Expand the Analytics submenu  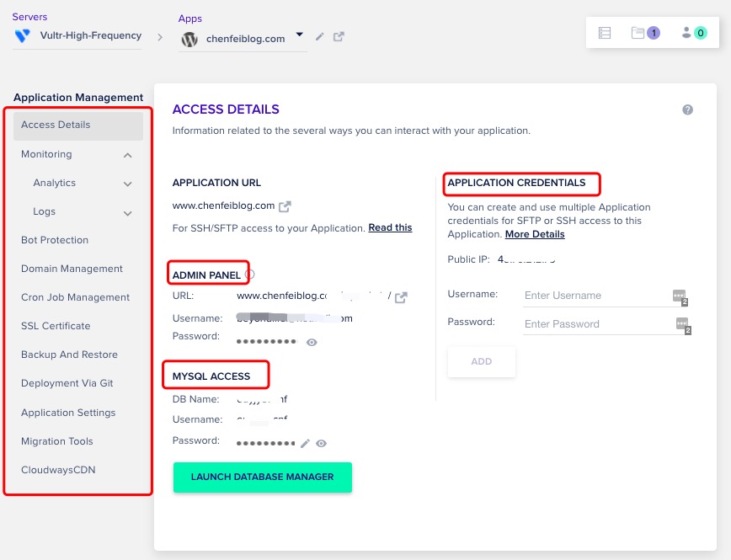128,184
